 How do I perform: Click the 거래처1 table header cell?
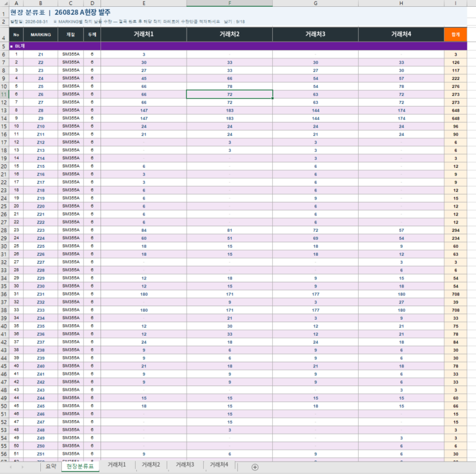(x=144, y=34)
